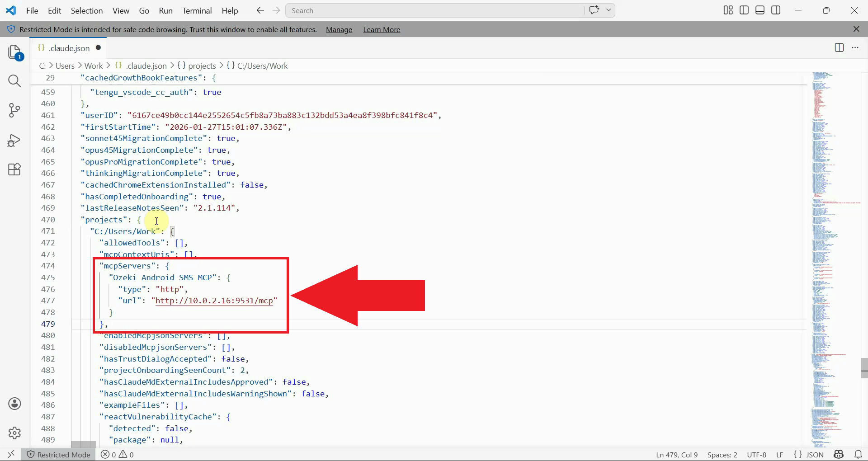The image size is (868, 461).
Task: Open the Extensions view
Action: [14, 169]
